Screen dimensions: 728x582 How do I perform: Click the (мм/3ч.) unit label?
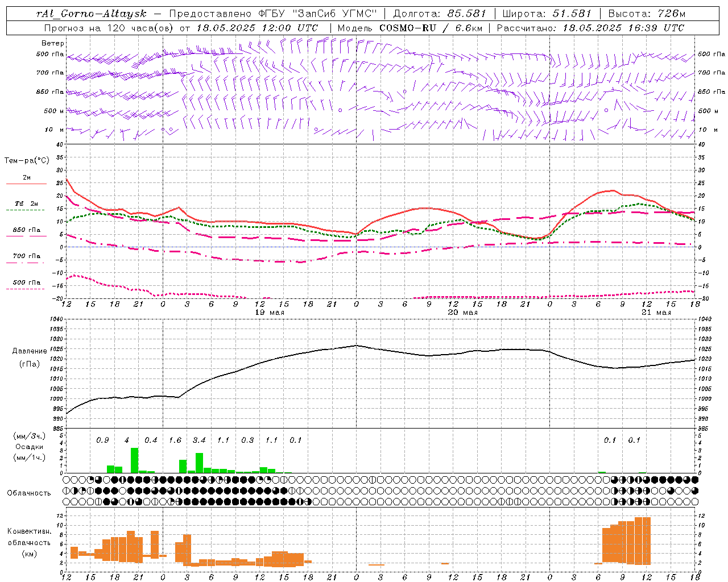tap(29, 436)
